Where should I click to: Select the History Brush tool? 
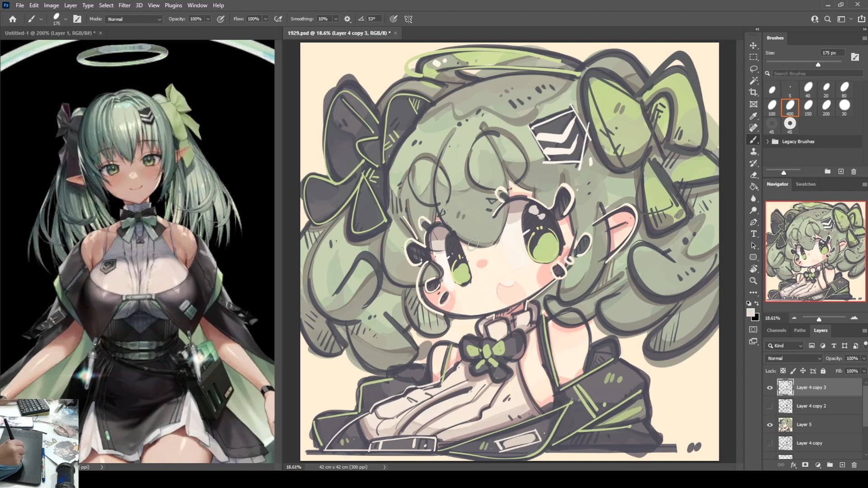coord(753,164)
